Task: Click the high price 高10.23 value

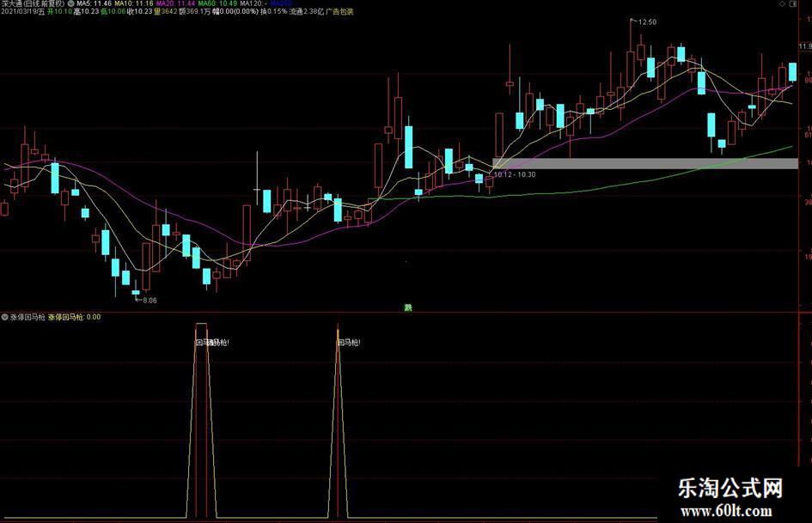Action: 86,11
